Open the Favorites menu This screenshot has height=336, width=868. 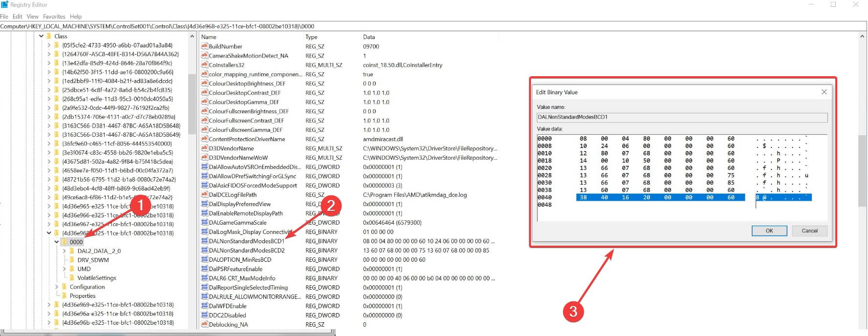click(x=54, y=17)
